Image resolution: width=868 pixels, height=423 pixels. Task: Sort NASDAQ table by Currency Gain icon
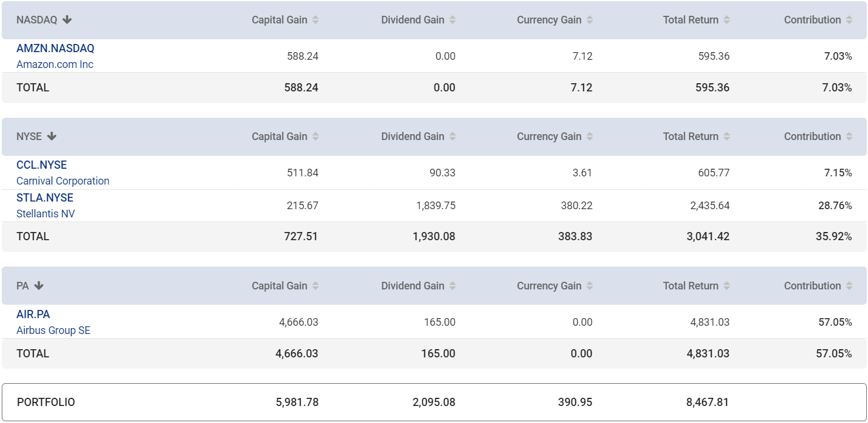click(x=589, y=20)
